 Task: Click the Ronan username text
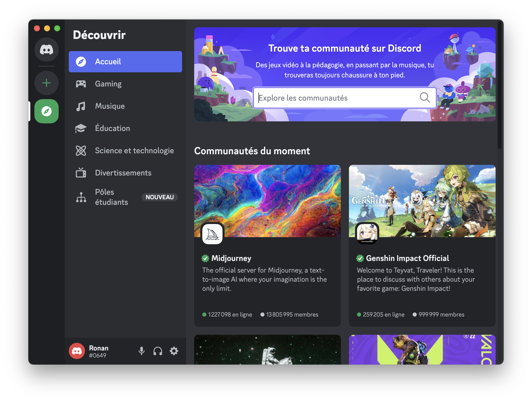click(x=99, y=348)
